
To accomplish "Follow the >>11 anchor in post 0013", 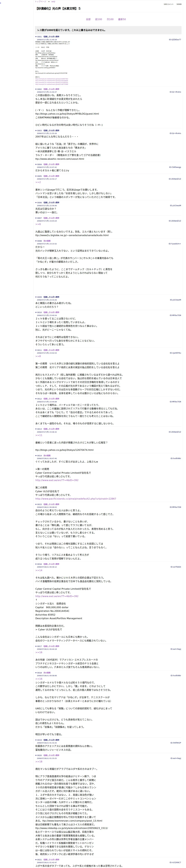I will [39, 435].
